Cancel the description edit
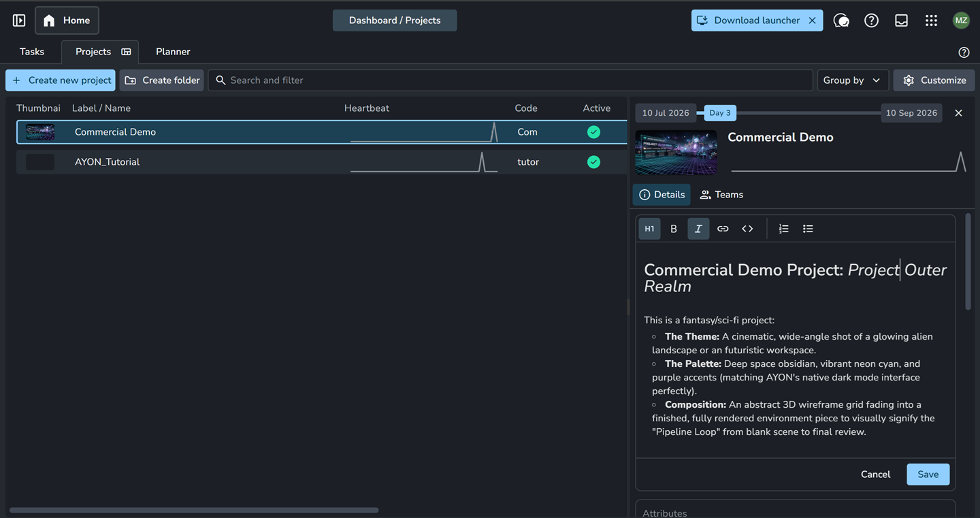The height and width of the screenshot is (518, 980). tap(875, 474)
